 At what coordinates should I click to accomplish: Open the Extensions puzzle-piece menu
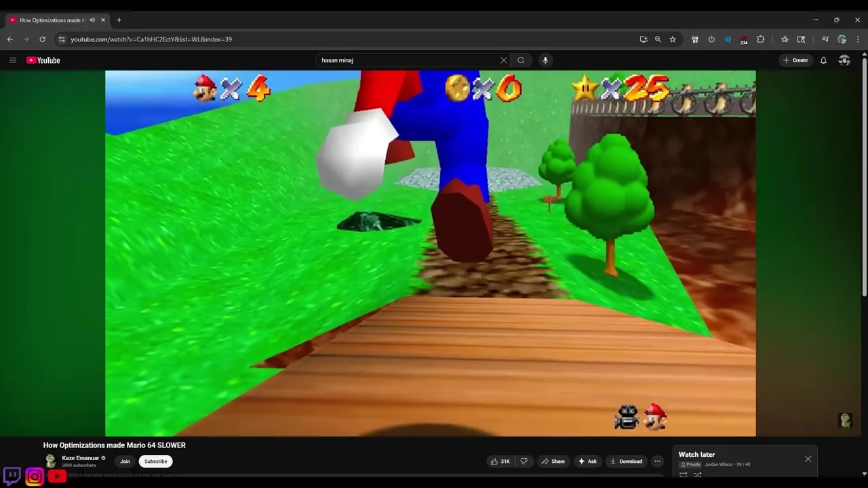[x=761, y=39]
